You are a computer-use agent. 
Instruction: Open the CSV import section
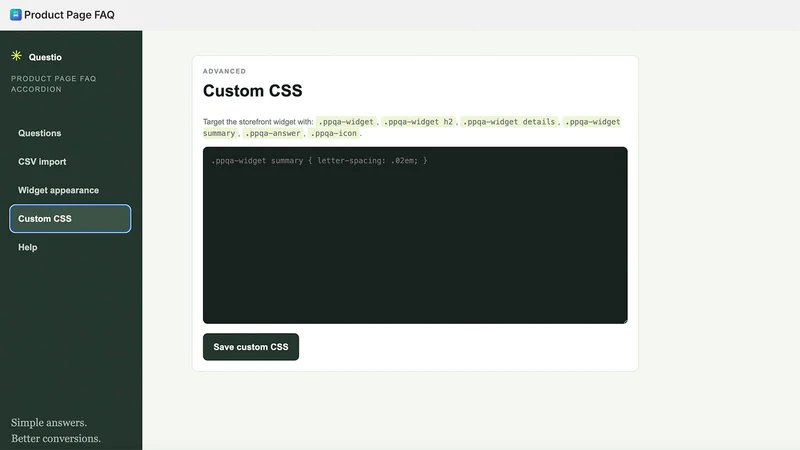pyautogui.click(x=70, y=162)
